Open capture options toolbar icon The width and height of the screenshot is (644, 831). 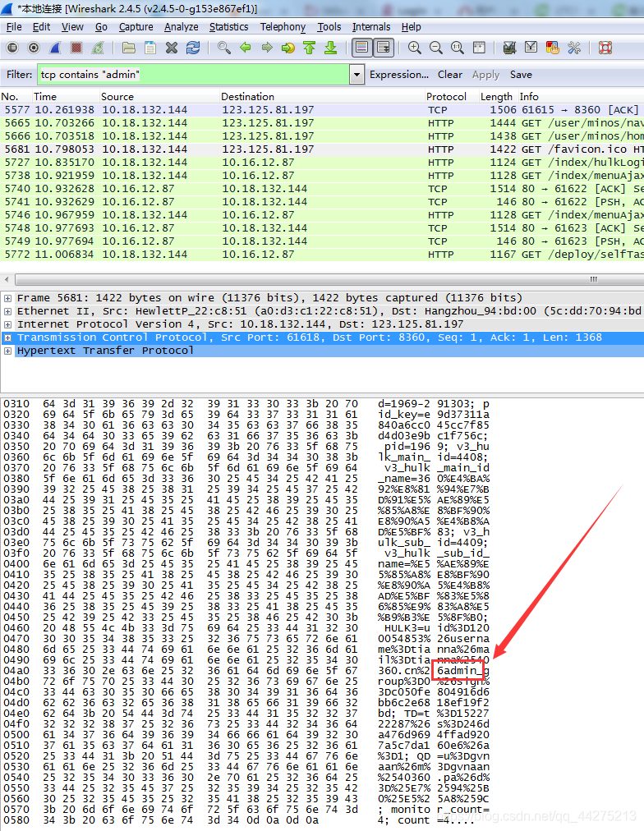click(x=34, y=48)
